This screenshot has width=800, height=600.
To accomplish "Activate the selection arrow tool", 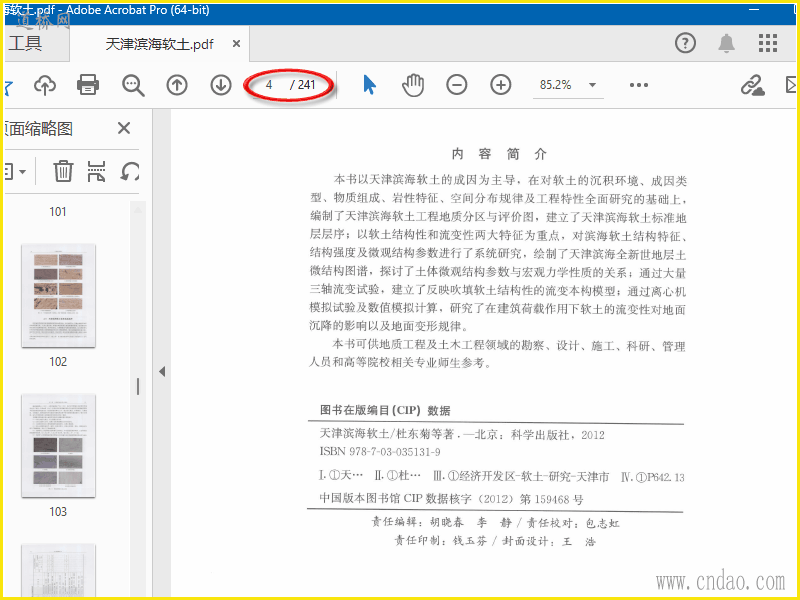I will tap(369, 85).
